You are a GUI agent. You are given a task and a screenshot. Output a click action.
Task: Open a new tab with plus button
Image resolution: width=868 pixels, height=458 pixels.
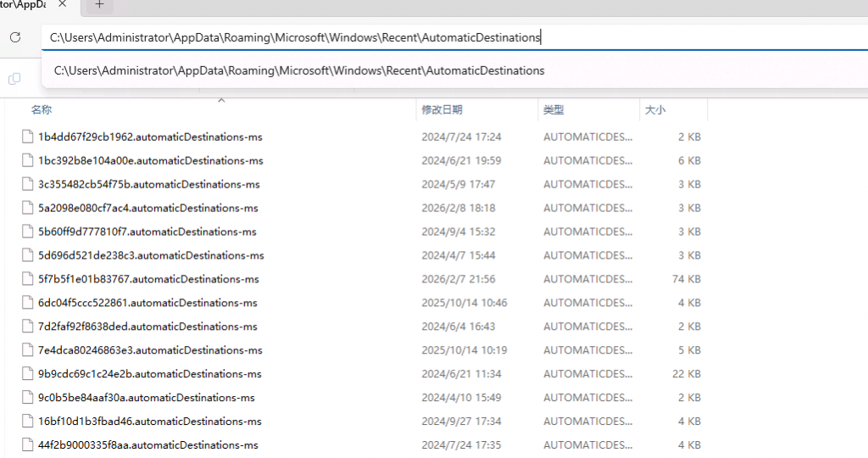coord(99,4)
